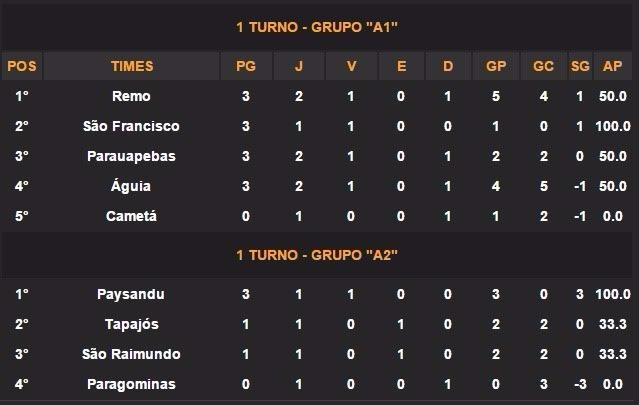
Task: Click the PG points column header
Action: click(x=245, y=67)
